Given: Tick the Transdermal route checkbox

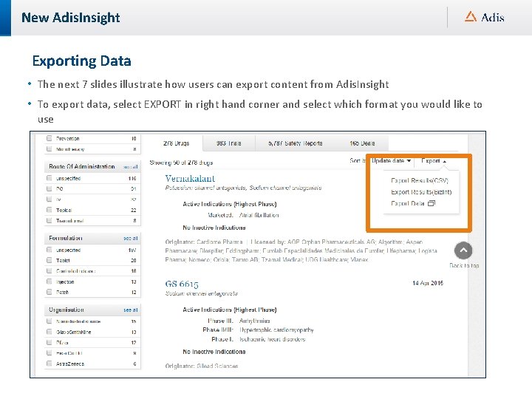Looking at the screenshot, I should [50, 220].
